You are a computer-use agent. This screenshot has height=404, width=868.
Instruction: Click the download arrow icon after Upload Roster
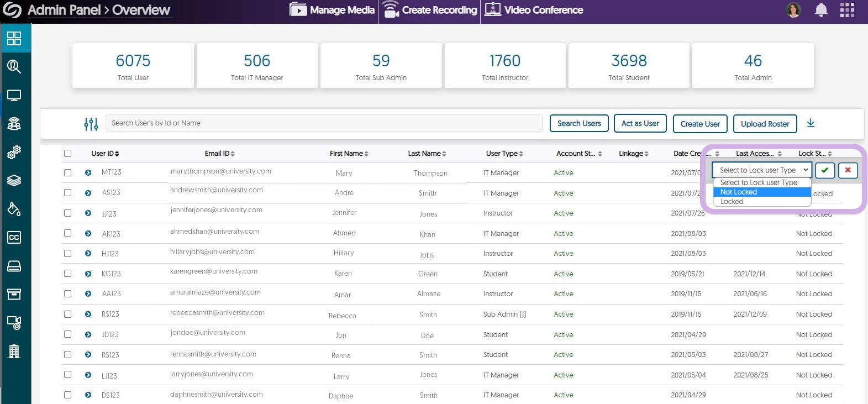coord(811,123)
